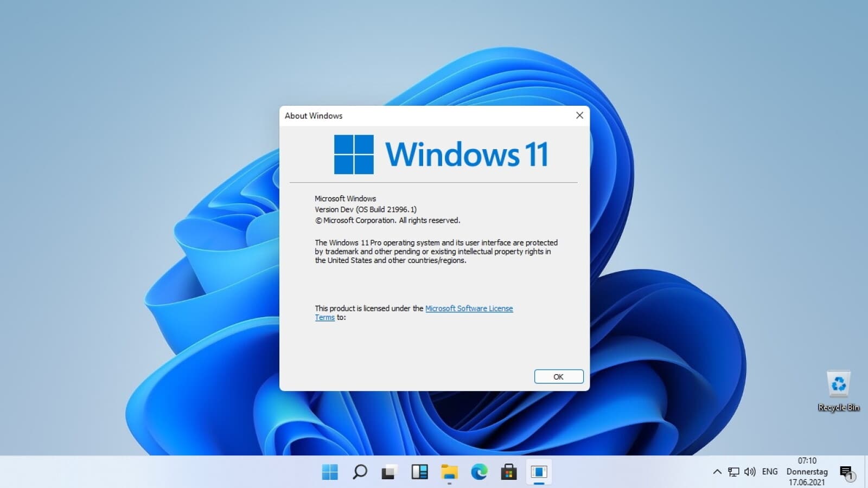This screenshot has height=488, width=868.
Task: Click the About Windows title bar text
Action: point(314,115)
